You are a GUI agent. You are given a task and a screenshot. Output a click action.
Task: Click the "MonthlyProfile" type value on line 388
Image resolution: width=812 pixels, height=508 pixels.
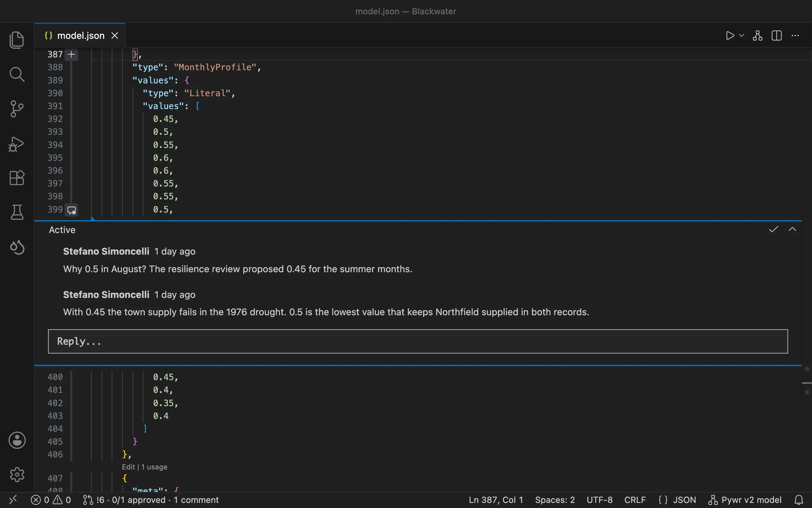coord(215,67)
